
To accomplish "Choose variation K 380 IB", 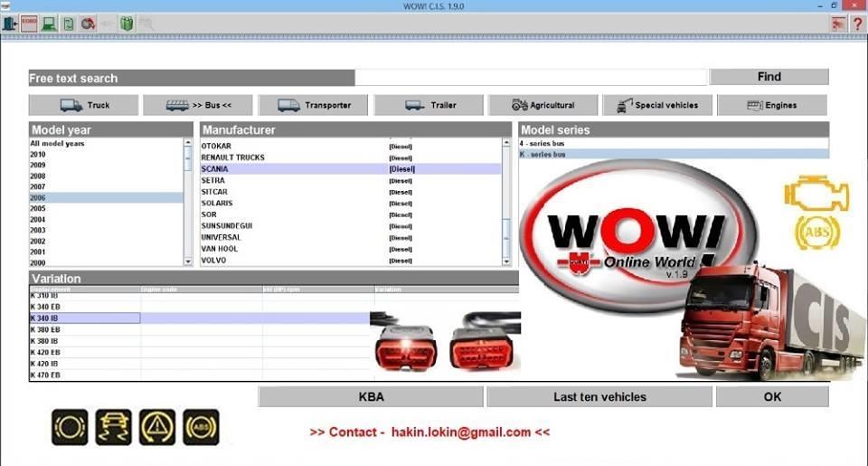I will pos(199,341).
